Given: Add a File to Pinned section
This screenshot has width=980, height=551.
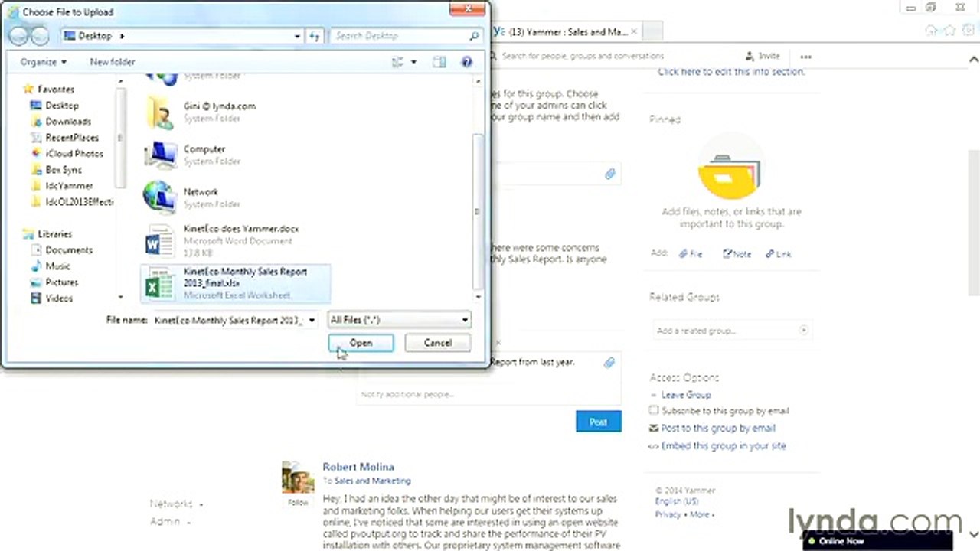Looking at the screenshot, I should coord(691,254).
